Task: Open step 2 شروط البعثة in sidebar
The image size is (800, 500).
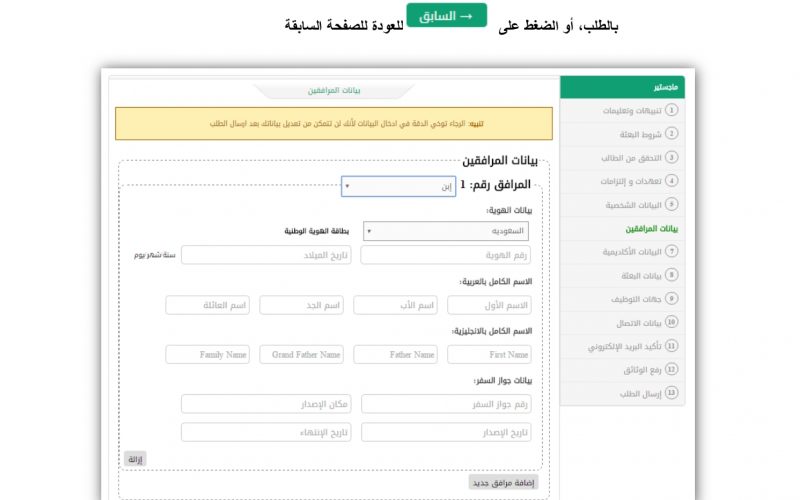Action: point(622,134)
